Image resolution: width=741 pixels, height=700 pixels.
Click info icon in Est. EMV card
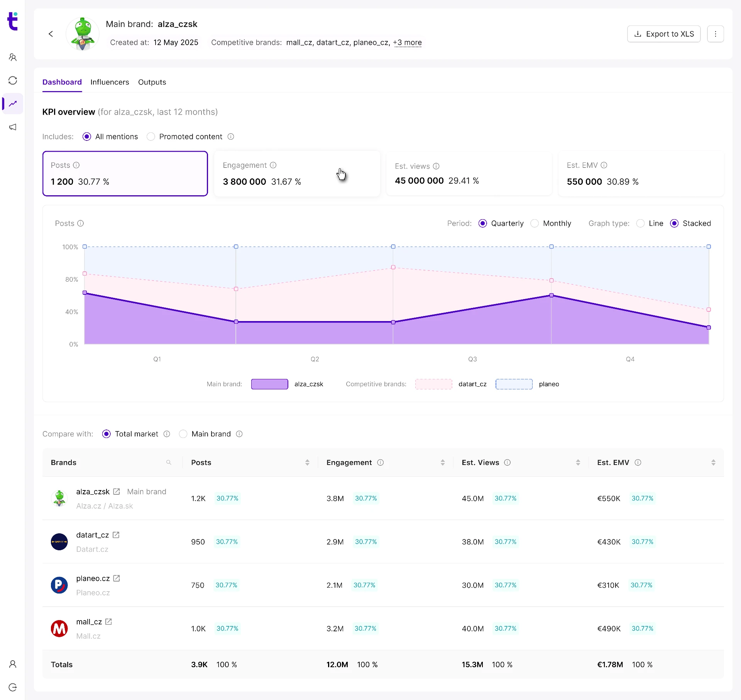point(604,165)
